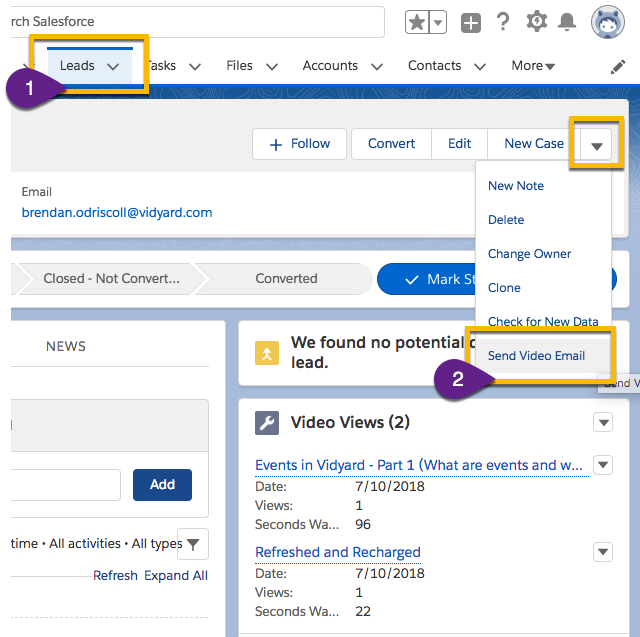
Task: Open the Video Views (2) related list
Action: (350, 422)
